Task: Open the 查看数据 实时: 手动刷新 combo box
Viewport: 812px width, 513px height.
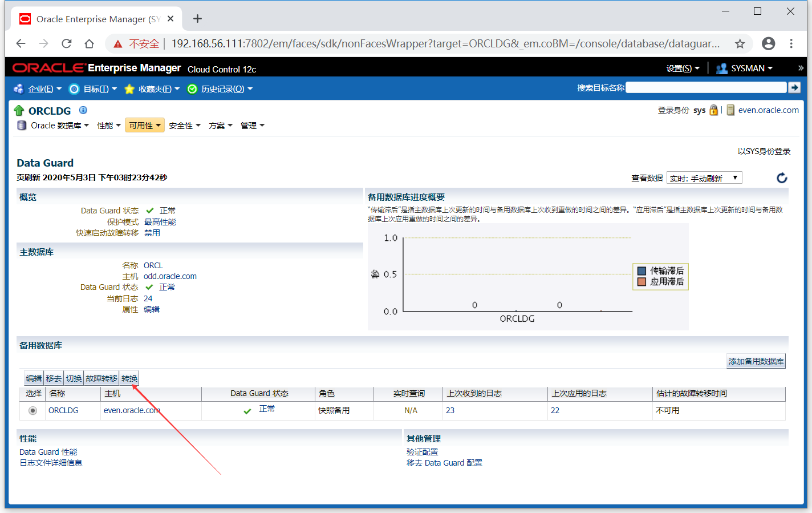Action: pyautogui.click(x=705, y=178)
